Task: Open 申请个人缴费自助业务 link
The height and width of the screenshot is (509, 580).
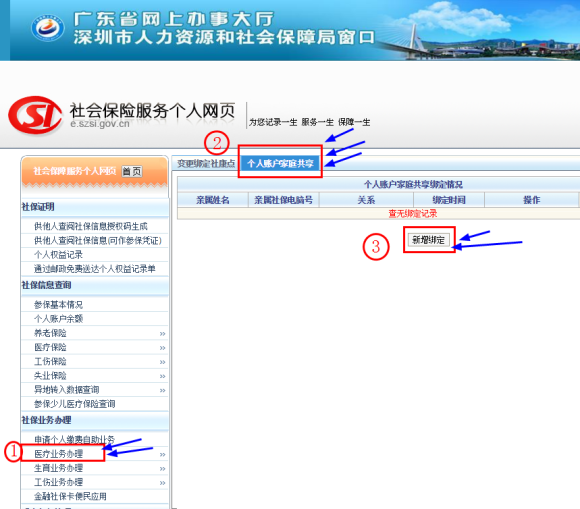Action: coord(75,439)
